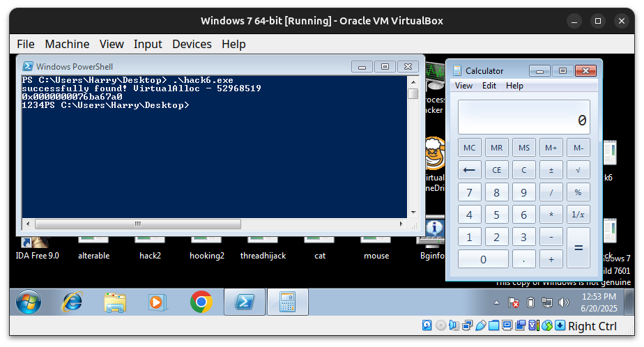This screenshot has width=644, height=347.
Task: Select the alterable desktop icon
Action: [93, 249]
